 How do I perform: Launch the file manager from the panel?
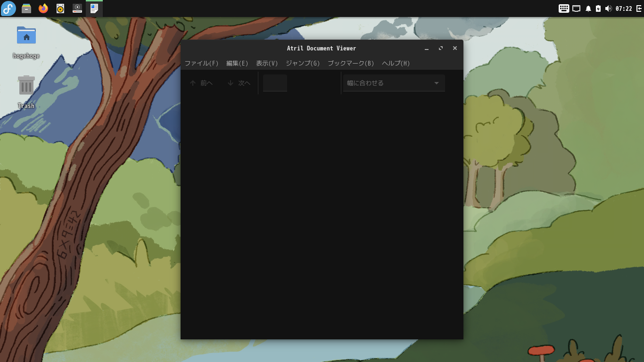(x=26, y=8)
